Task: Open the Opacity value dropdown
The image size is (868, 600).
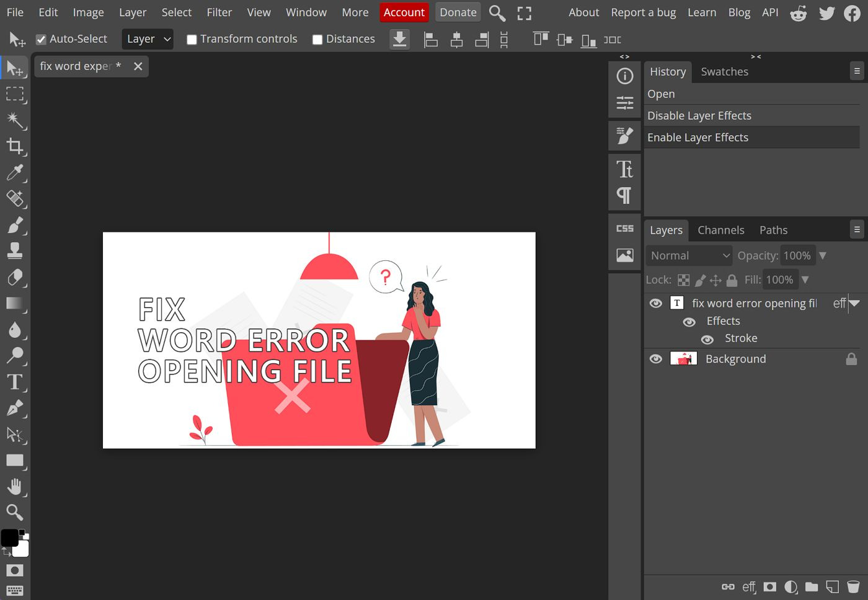Action: [823, 255]
